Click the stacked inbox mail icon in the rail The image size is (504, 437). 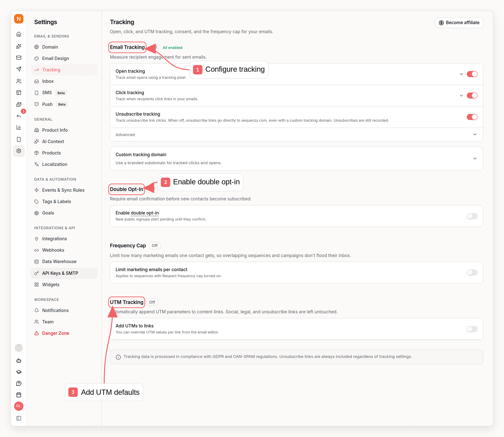(19, 104)
